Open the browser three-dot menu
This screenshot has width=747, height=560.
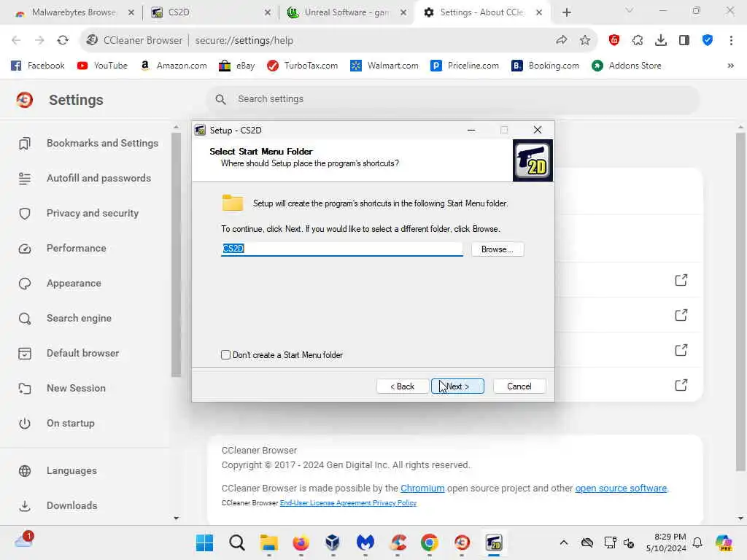pos(731,41)
